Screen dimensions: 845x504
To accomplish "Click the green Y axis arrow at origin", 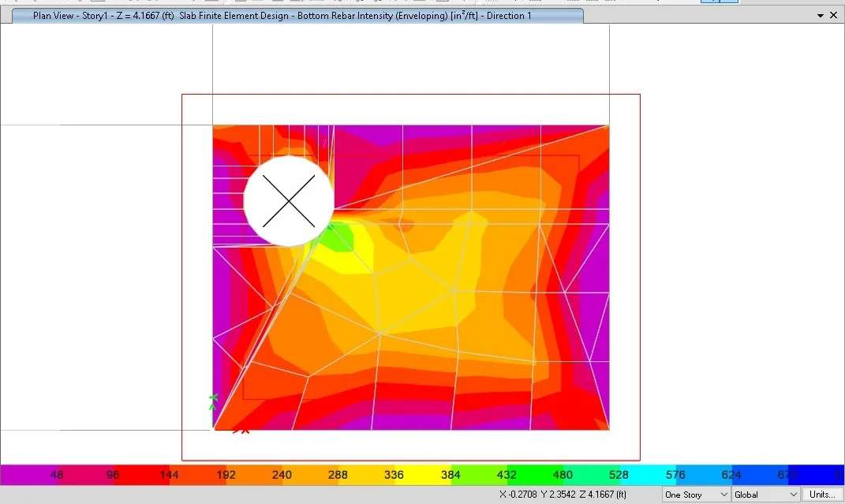I will pyautogui.click(x=213, y=401).
